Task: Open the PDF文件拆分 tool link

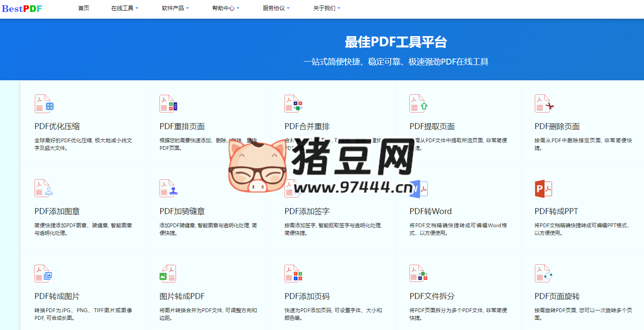Action: (432, 296)
